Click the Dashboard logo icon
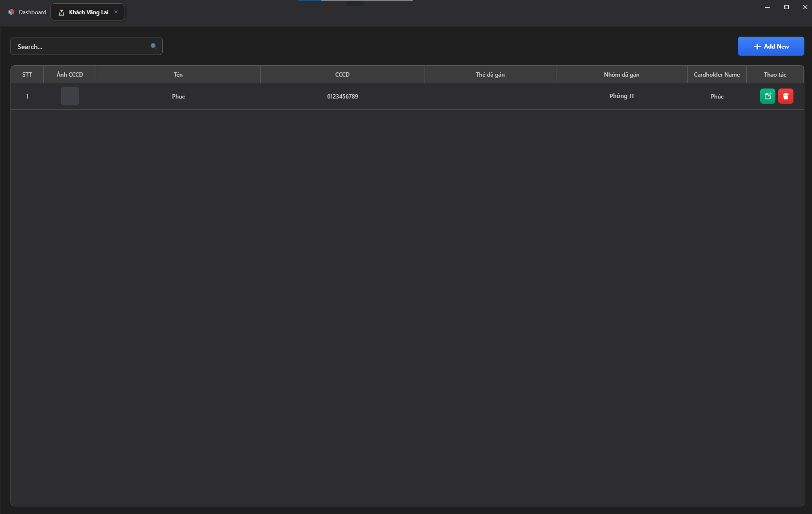Image resolution: width=812 pixels, height=514 pixels. pos(11,12)
